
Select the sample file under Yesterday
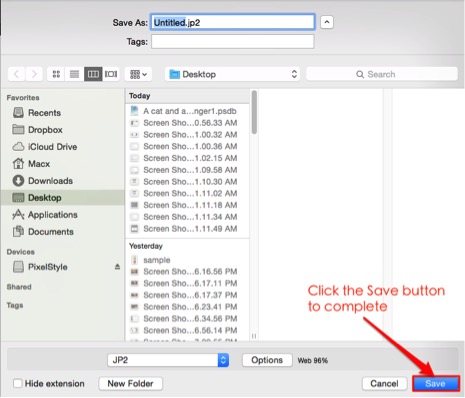pos(187,260)
